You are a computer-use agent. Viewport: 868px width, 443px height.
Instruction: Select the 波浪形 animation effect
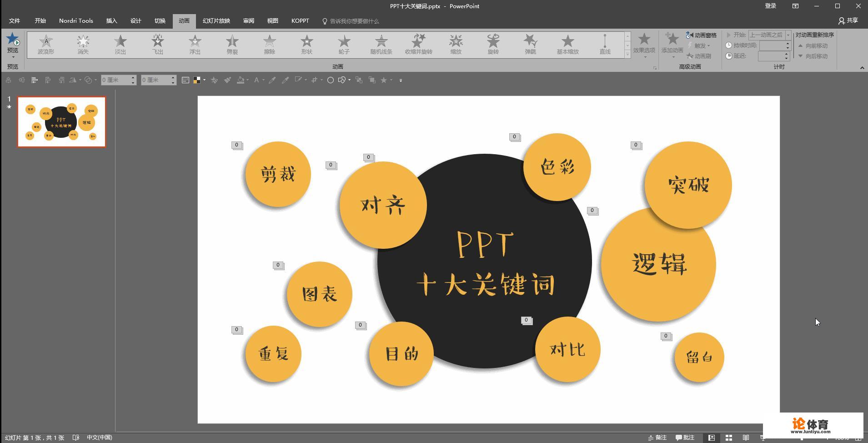click(x=46, y=45)
